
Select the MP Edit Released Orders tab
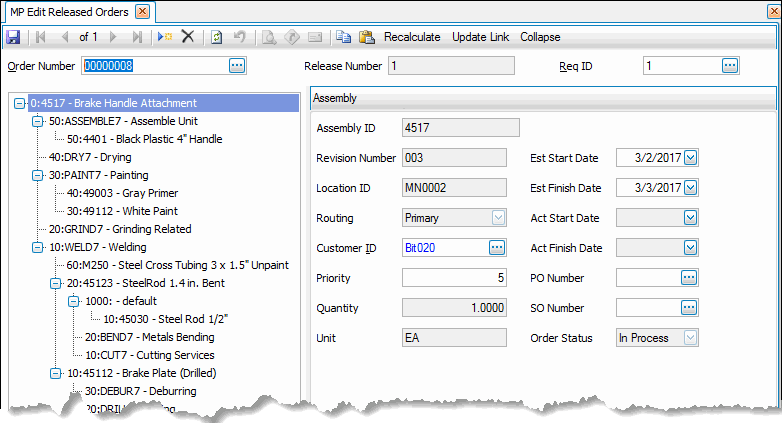click(68, 11)
